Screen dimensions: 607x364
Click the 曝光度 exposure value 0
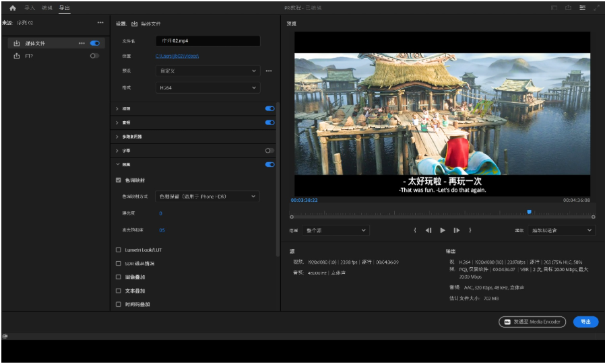click(160, 213)
